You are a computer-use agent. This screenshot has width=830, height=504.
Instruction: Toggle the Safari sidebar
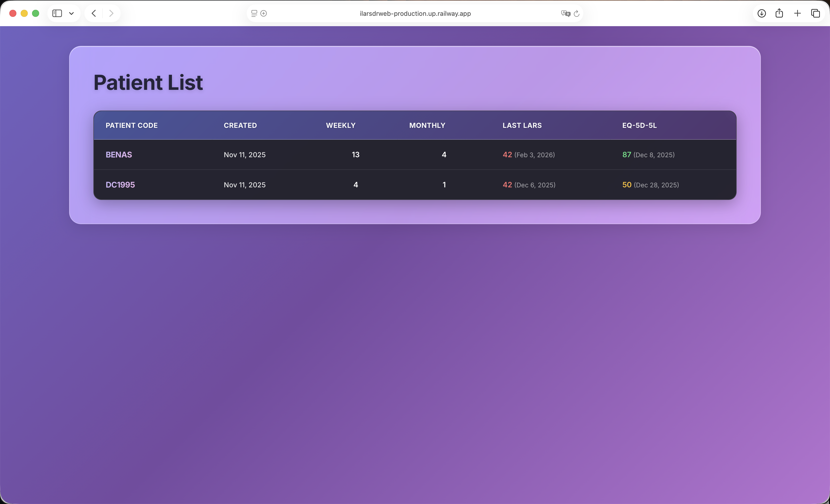pos(57,14)
